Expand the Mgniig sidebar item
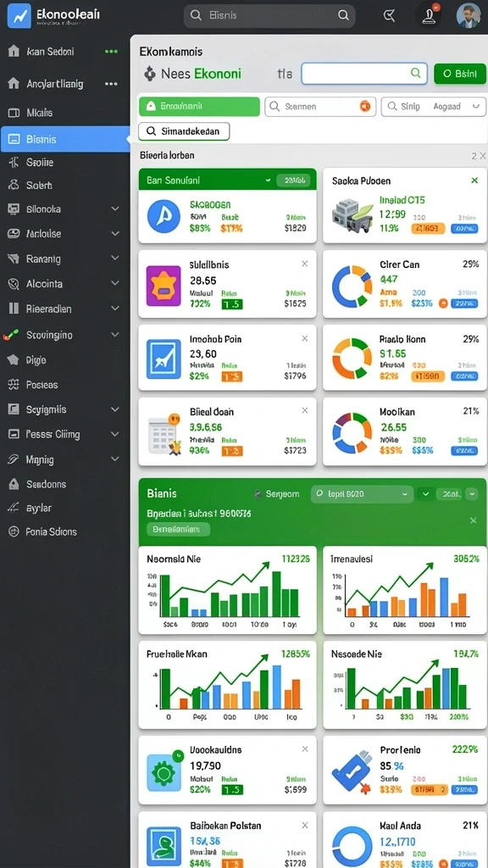 pyautogui.click(x=115, y=459)
